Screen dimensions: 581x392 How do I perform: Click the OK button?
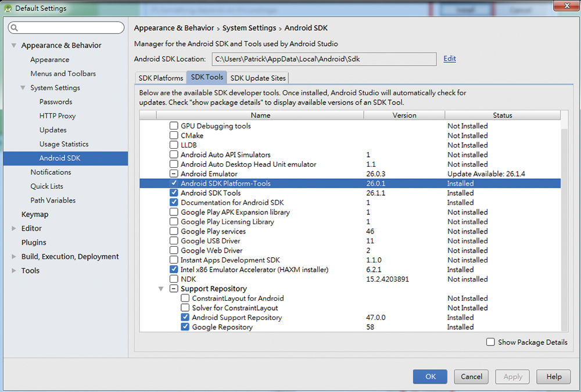pos(430,376)
